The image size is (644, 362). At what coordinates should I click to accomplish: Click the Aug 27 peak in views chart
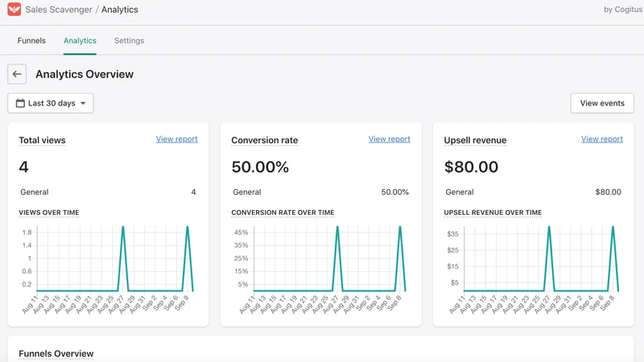point(123,228)
